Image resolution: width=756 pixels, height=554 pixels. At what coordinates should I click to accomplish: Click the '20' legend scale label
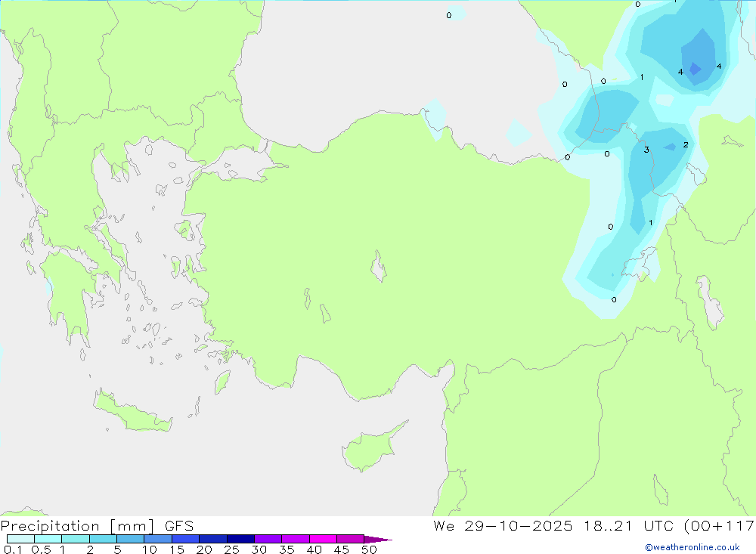click(x=204, y=549)
